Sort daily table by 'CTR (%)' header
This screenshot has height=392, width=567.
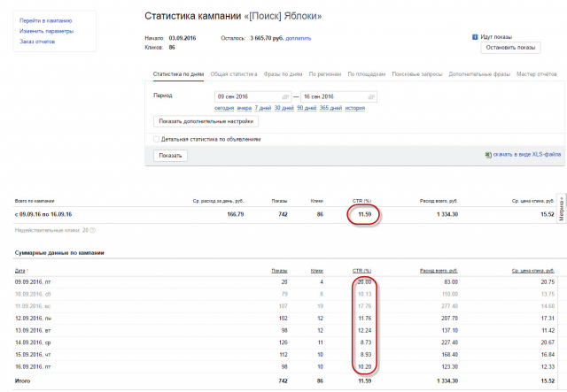click(361, 271)
